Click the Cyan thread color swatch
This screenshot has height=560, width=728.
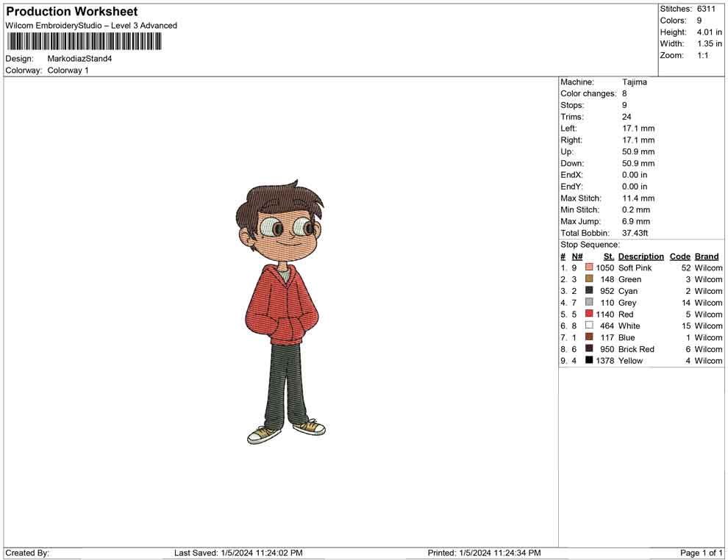(589, 290)
